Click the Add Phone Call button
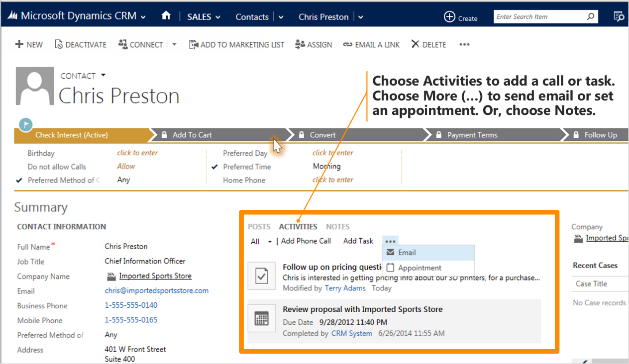Screen dimensions: 629x364 click(306, 241)
